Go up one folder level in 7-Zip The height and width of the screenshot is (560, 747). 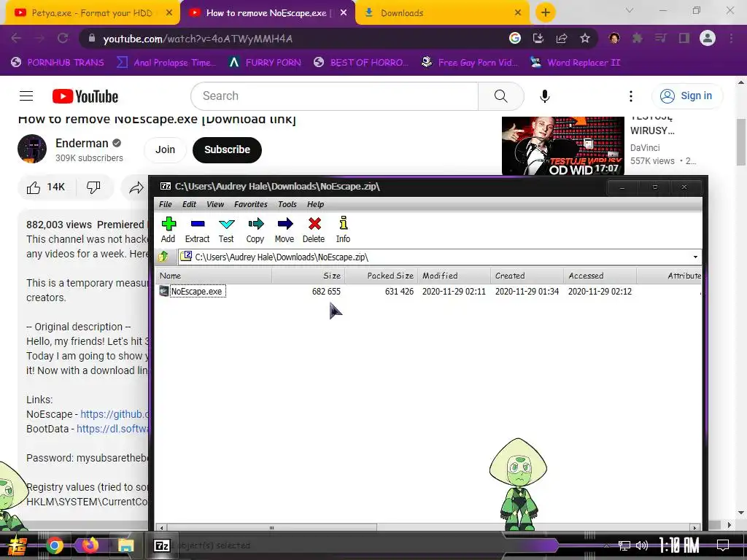coord(163,257)
